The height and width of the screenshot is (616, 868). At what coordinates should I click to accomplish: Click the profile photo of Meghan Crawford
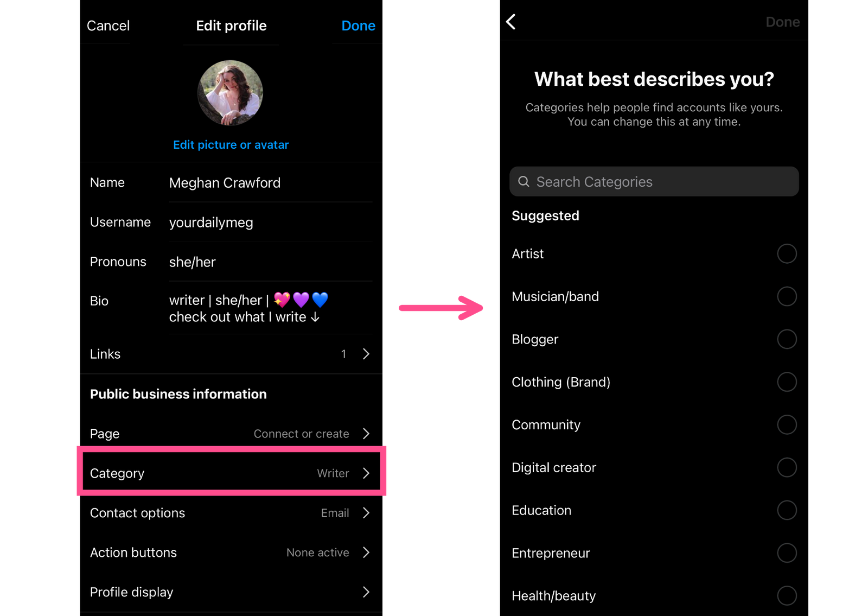click(230, 92)
